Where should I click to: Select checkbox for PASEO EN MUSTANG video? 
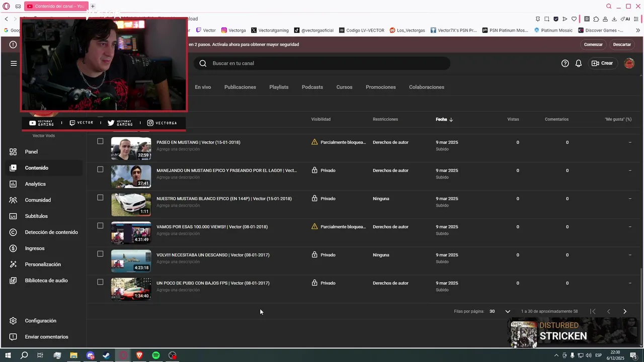[x=100, y=141]
